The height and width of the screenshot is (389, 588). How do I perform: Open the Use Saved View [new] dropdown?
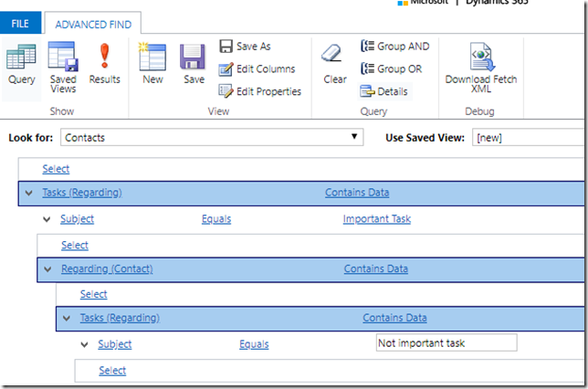(529, 138)
